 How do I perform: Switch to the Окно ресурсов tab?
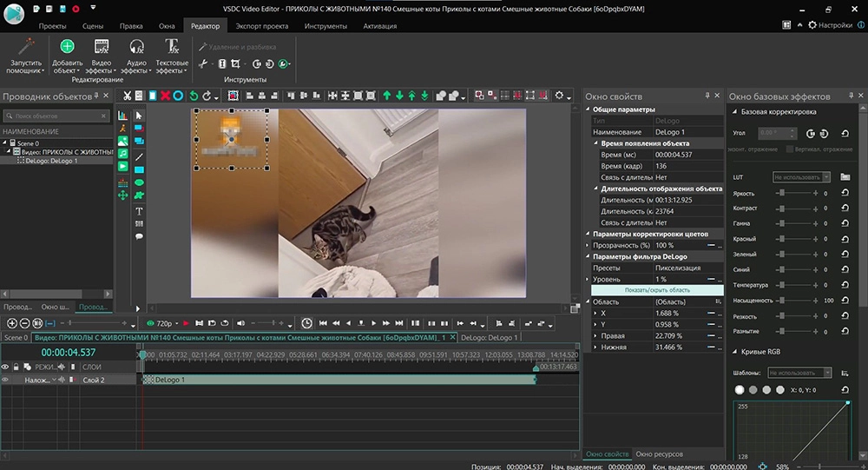[x=659, y=453]
